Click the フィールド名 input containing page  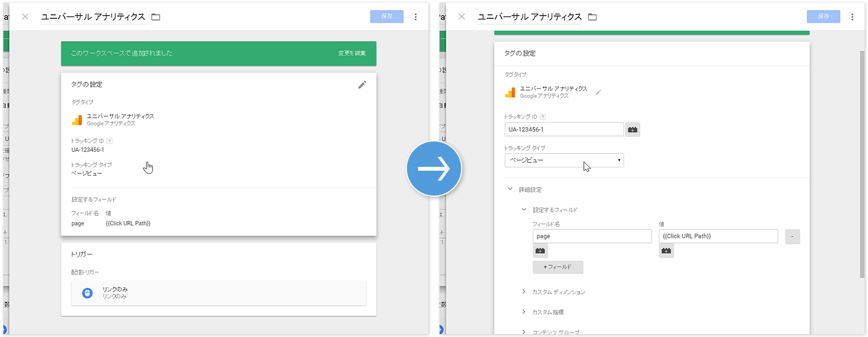click(x=593, y=236)
